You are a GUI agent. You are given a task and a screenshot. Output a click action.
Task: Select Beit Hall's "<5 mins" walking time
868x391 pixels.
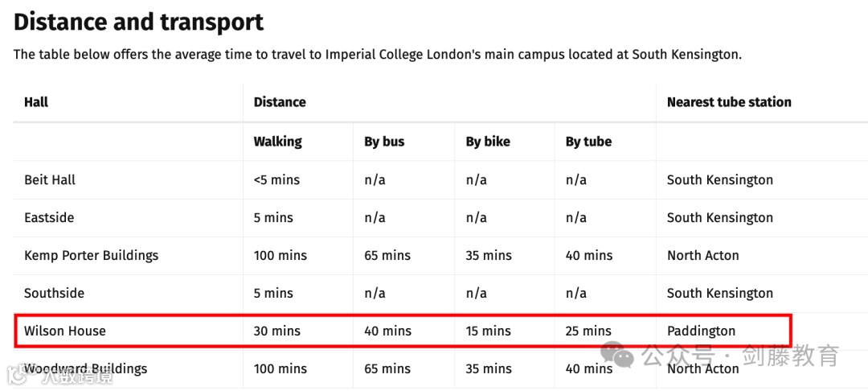[276, 180]
